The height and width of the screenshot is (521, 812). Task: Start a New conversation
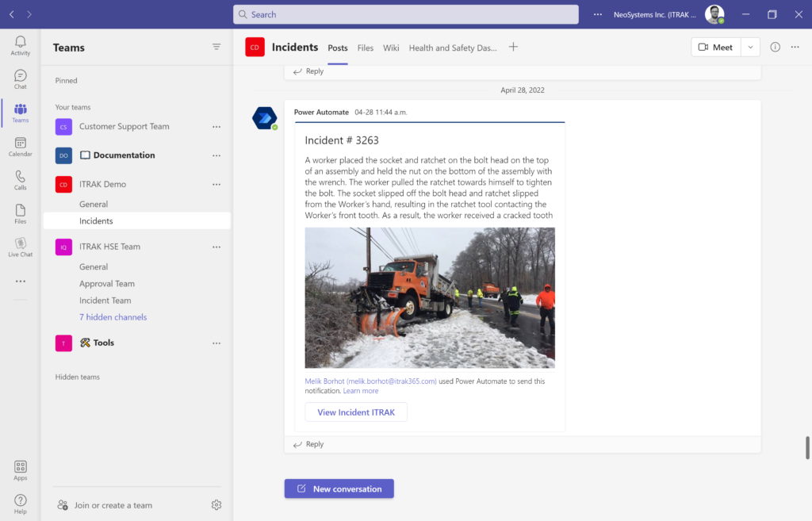click(x=339, y=488)
